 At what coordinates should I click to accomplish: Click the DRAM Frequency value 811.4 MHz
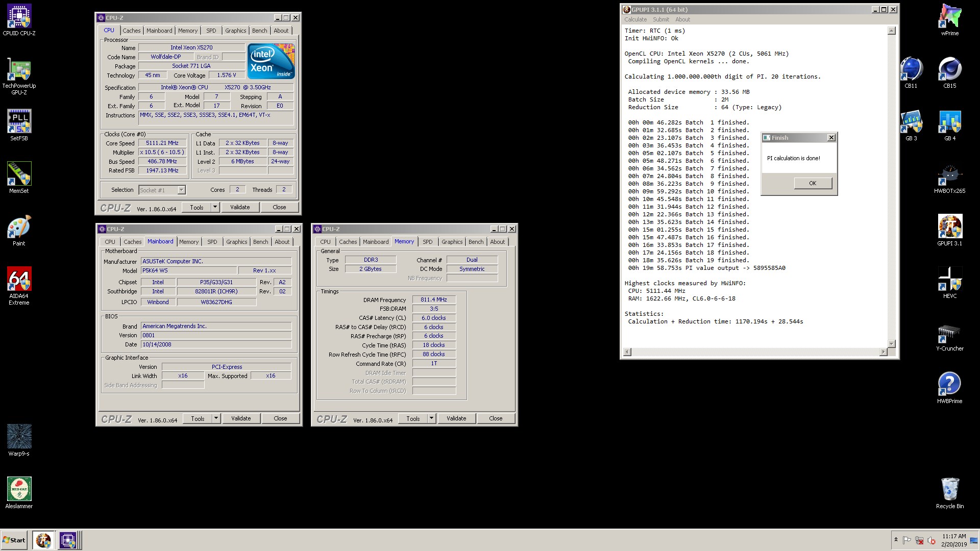pyautogui.click(x=434, y=300)
